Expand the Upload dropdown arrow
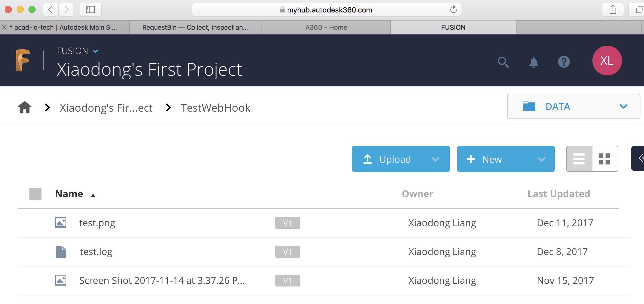The width and height of the screenshot is (644, 304). pos(435,159)
